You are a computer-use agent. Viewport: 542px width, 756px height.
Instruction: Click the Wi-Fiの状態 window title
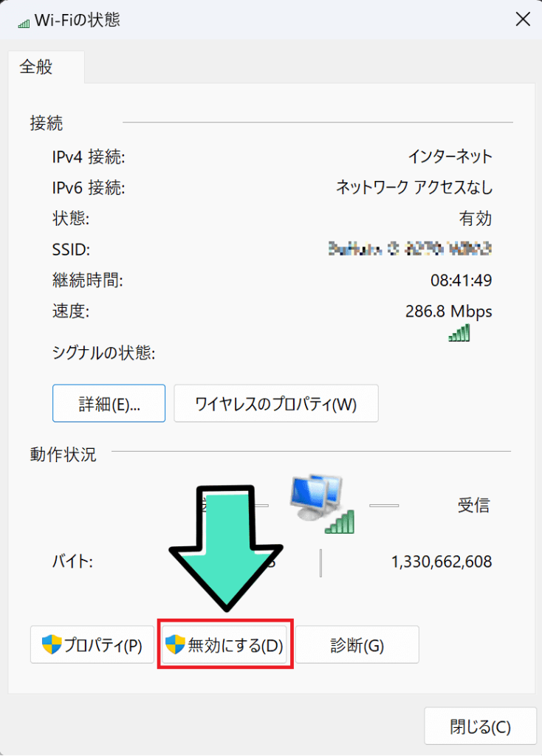(78, 20)
